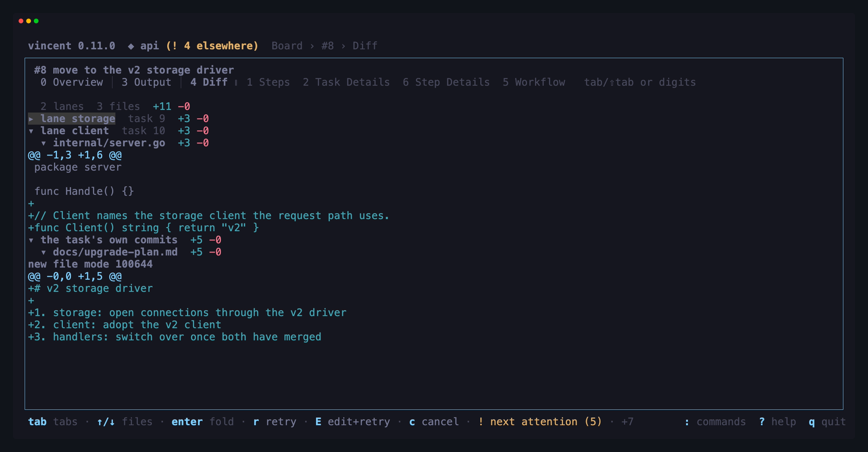Click the #8 breadcrumb
Image resolution: width=868 pixels, height=452 pixels.
[x=327, y=46]
